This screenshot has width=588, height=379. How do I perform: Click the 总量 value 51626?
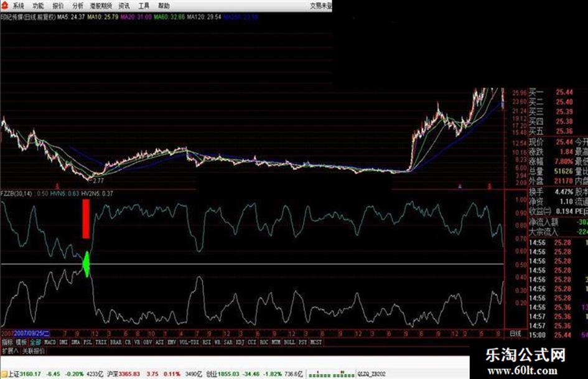tap(564, 171)
